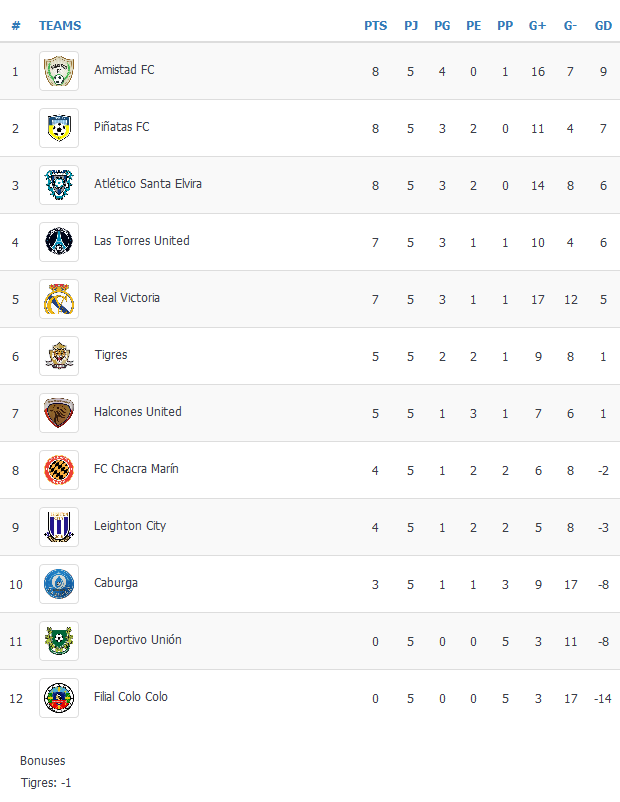Click the G+ goals-for column header
Image resolution: width=620 pixels, height=802 pixels.
[x=537, y=26]
